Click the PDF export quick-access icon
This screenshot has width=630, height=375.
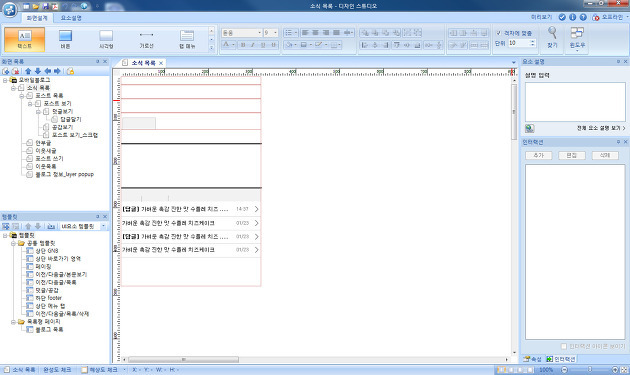[55, 6]
